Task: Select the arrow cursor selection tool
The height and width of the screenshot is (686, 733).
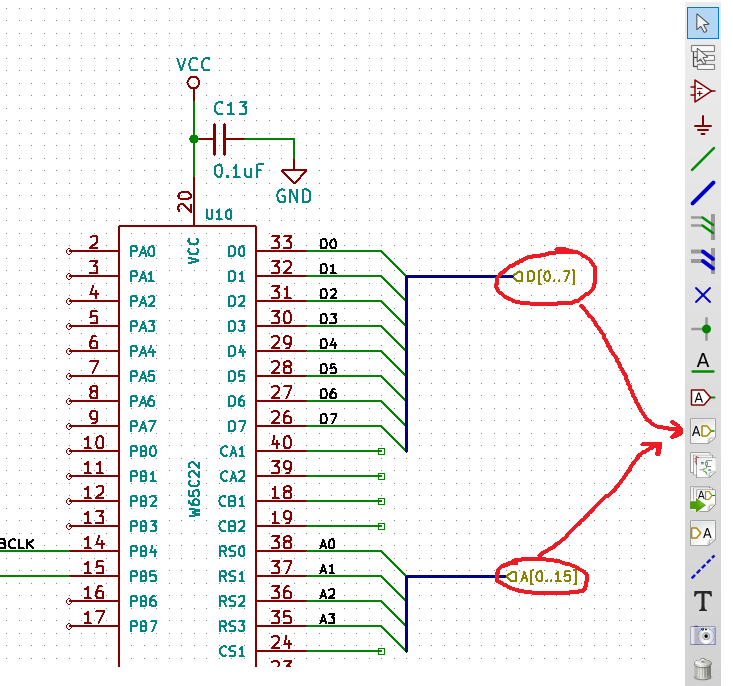Action: [703, 23]
